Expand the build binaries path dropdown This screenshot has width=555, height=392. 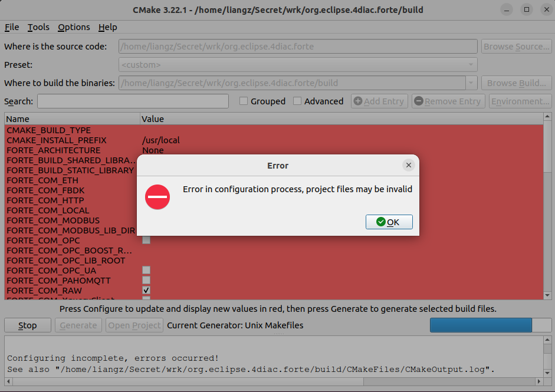tap(471, 83)
